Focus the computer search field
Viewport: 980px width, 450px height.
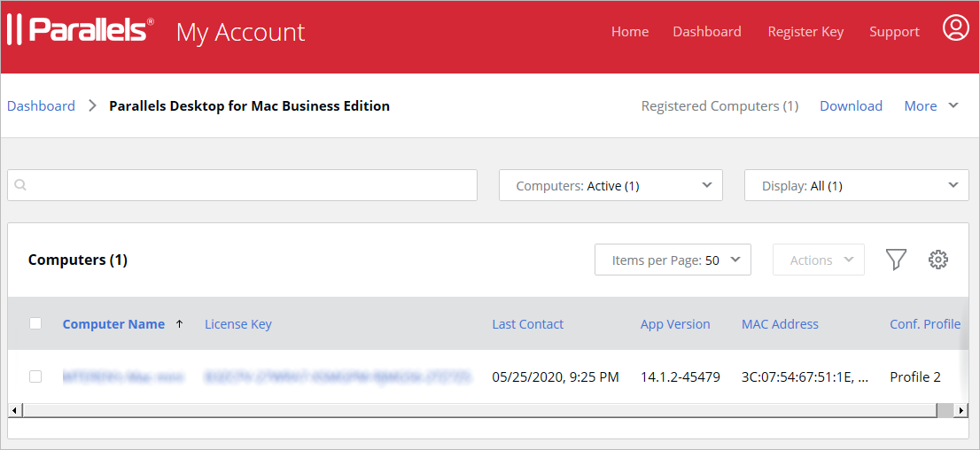[x=242, y=185]
